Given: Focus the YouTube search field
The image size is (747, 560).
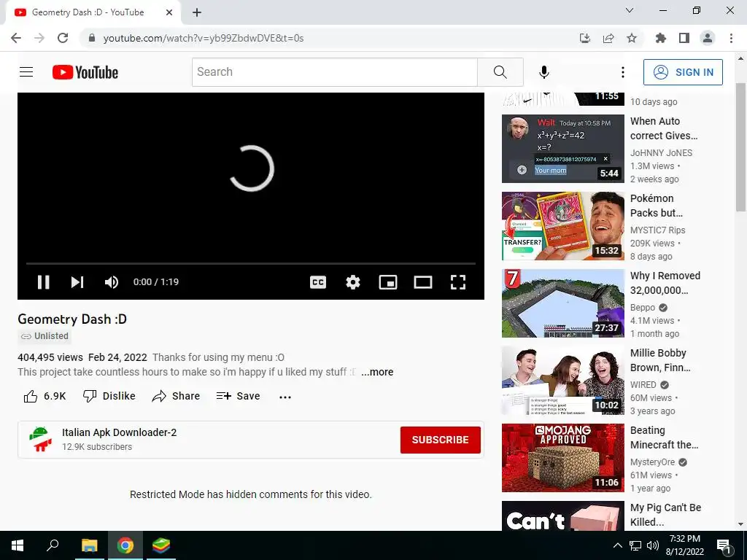Looking at the screenshot, I should coord(334,72).
